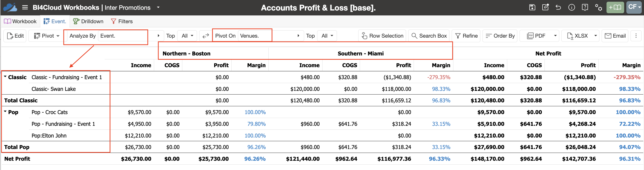Collapse the Pop group row
The image size is (644, 170).
(x=5, y=112)
